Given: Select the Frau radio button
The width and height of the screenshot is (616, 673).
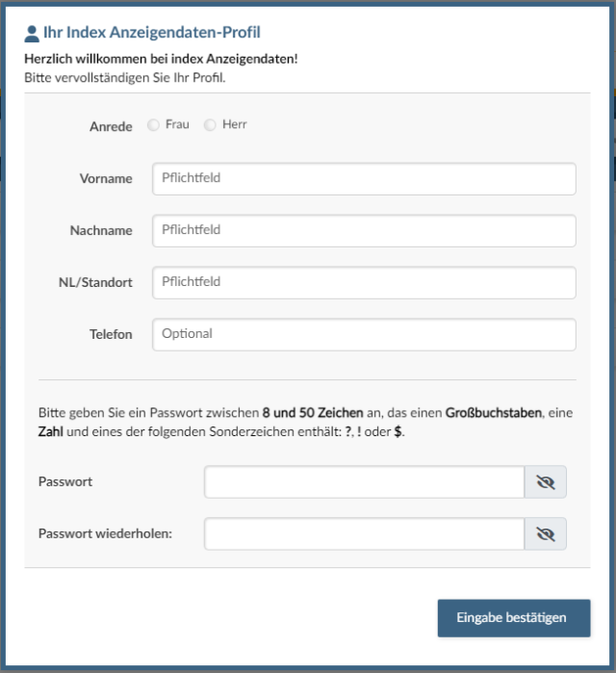Looking at the screenshot, I should pyautogui.click(x=154, y=125).
